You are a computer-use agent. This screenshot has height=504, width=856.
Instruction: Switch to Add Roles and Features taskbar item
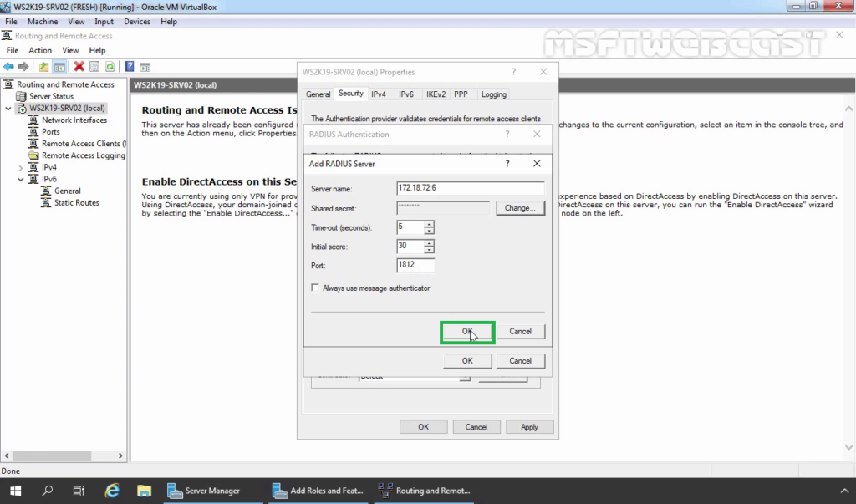(x=318, y=491)
